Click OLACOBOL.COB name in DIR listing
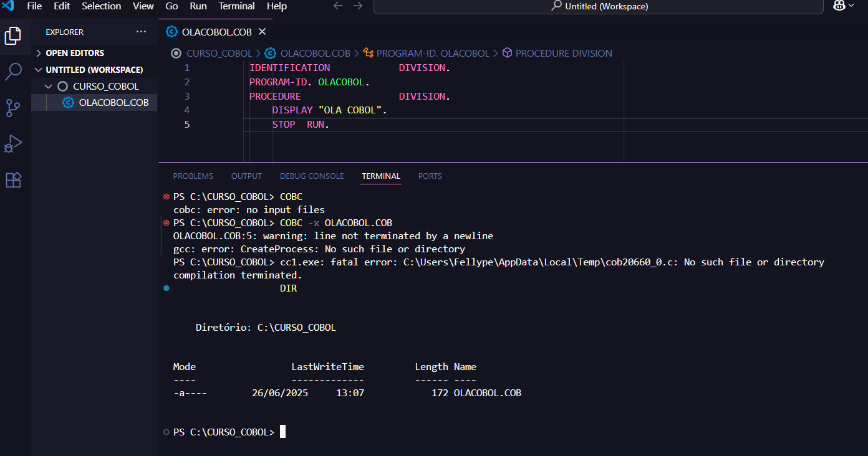The width and height of the screenshot is (868, 456). point(487,393)
